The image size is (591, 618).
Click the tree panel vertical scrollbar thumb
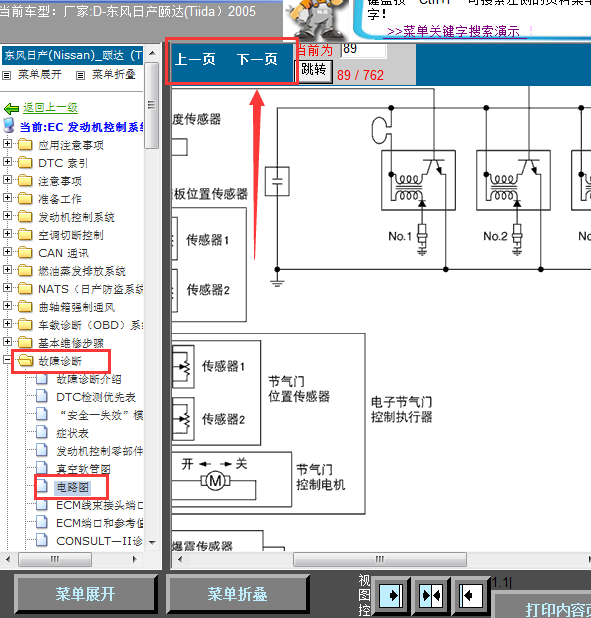(x=152, y=105)
